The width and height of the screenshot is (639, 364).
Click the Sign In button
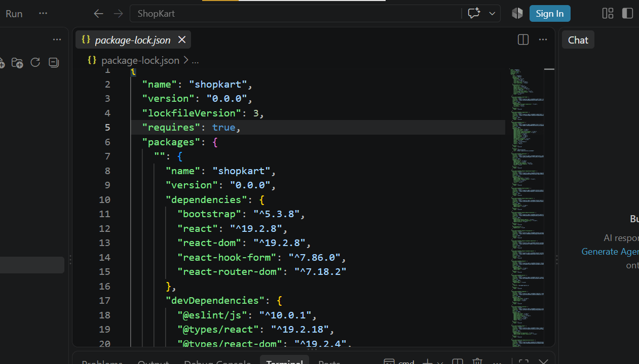coord(550,14)
